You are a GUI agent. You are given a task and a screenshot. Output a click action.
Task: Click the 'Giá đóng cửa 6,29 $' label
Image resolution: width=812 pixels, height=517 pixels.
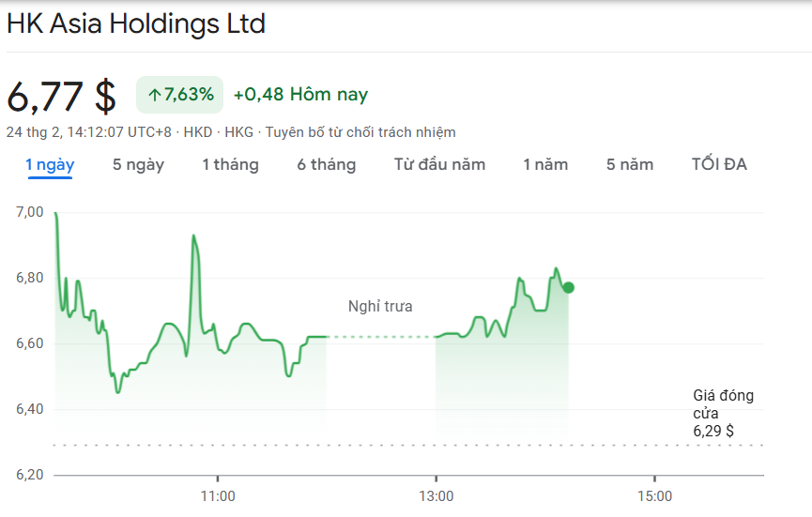tap(724, 413)
